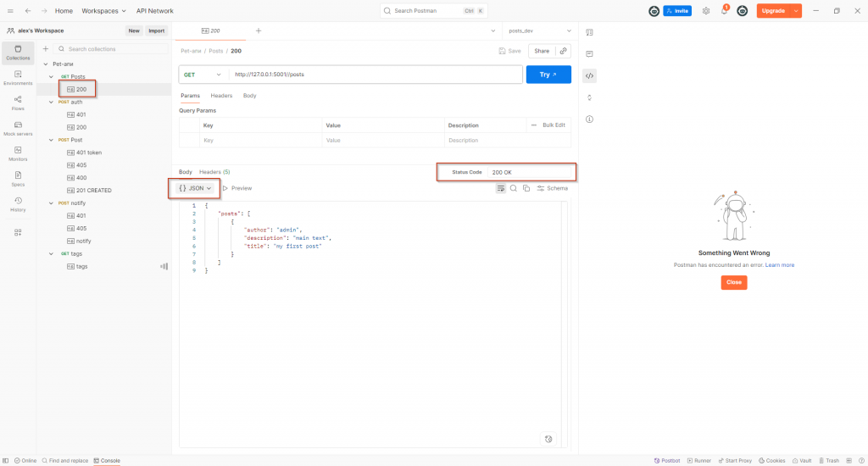Copy the response body
Image resolution: width=868 pixels, height=466 pixels.
(526, 188)
